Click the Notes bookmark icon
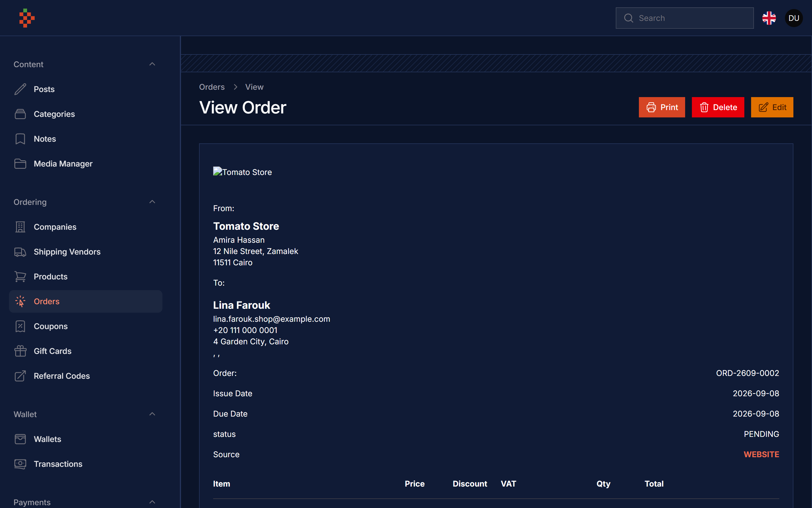 point(20,139)
